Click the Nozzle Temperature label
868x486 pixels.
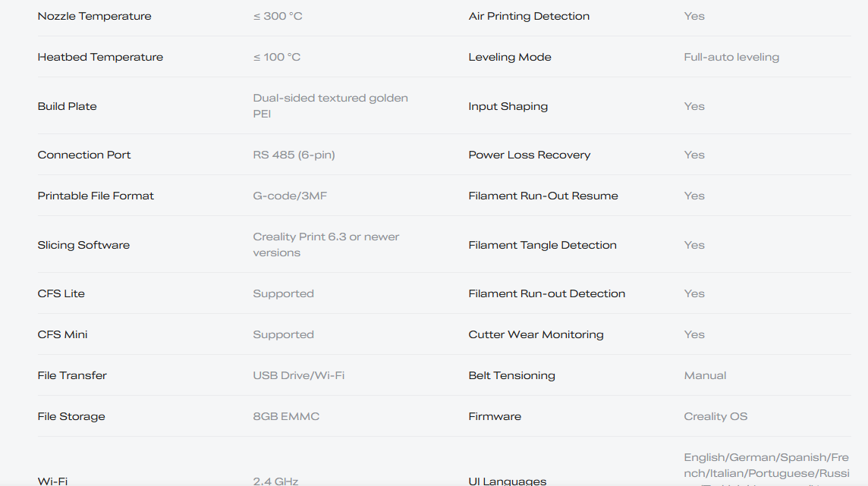(94, 16)
